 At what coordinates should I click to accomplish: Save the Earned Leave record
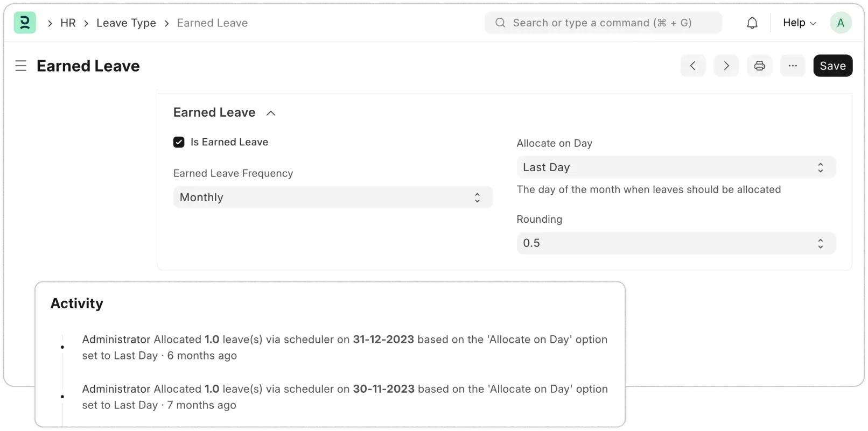832,65
